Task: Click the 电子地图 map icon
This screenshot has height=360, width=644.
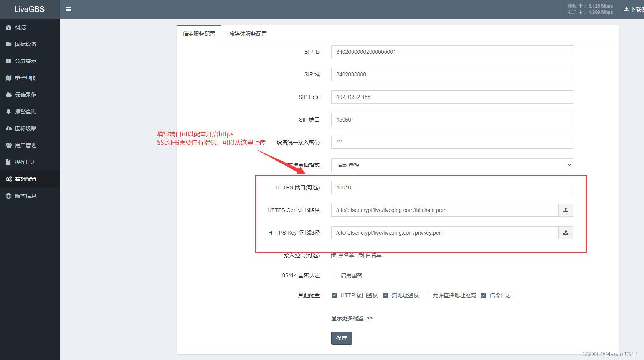Action: 8,78
